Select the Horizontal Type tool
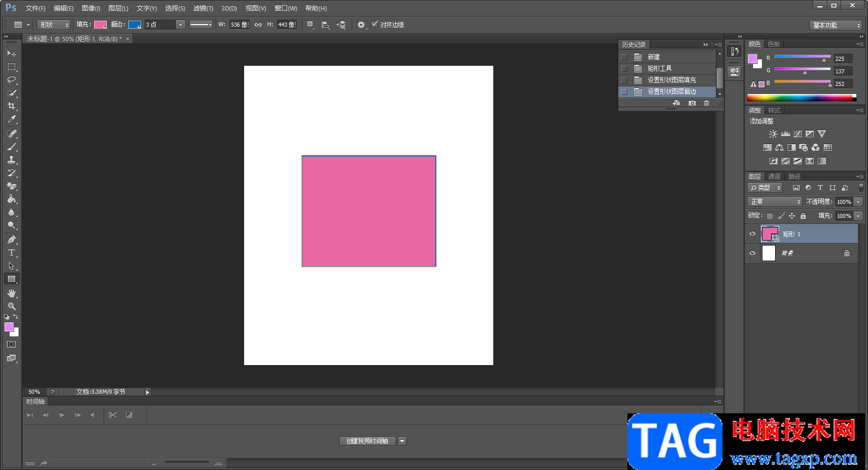This screenshot has width=868, height=470. point(12,253)
